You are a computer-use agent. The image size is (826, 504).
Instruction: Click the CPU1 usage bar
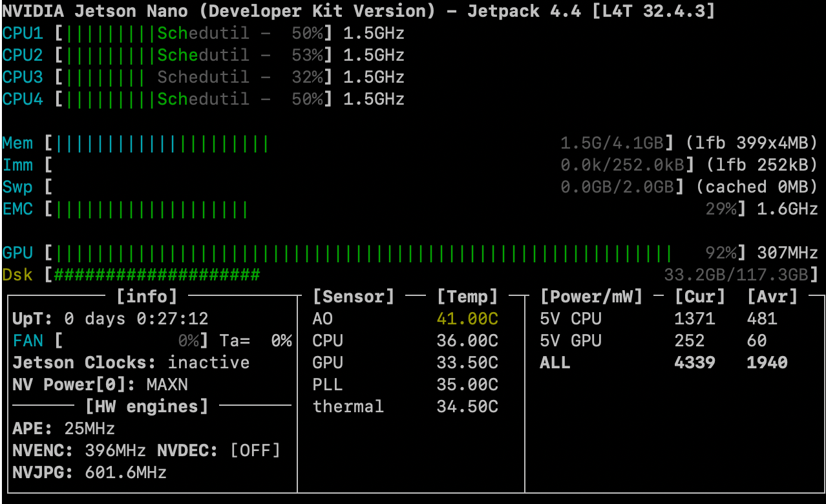pyautogui.click(x=193, y=34)
